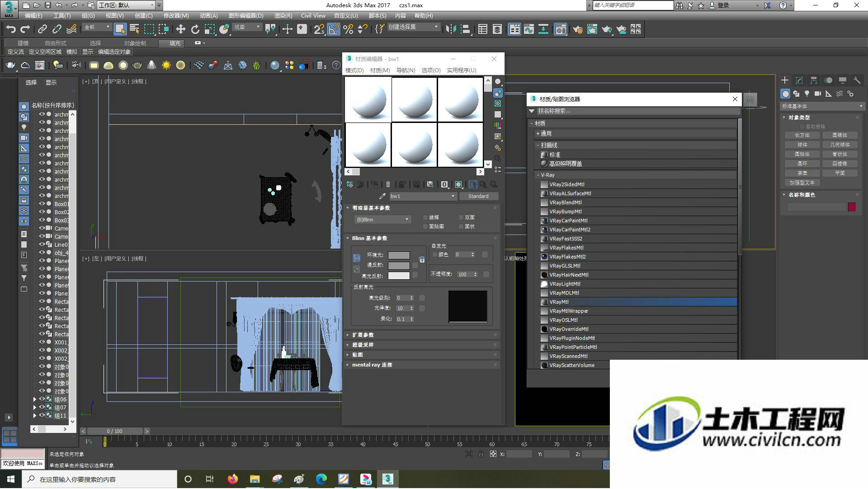The image size is (868, 489).
Task: Click the 长方体 create button
Action: click(802, 135)
